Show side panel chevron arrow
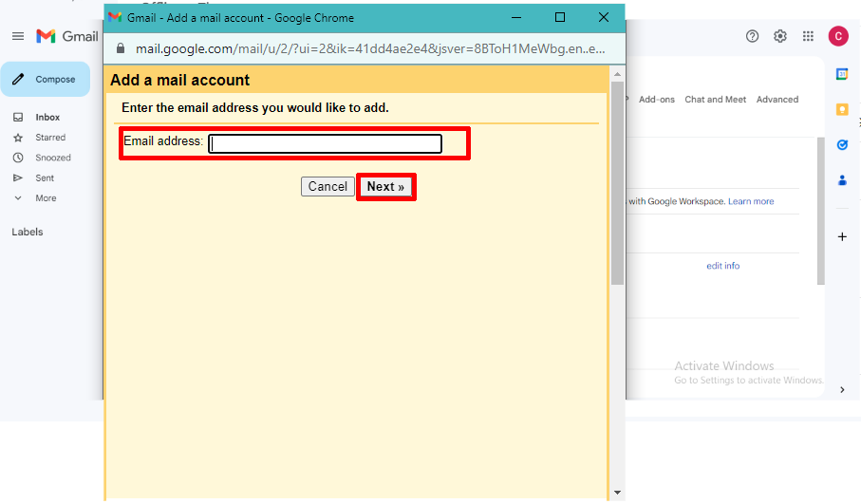Image resolution: width=861 pixels, height=504 pixels. [842, 389]
